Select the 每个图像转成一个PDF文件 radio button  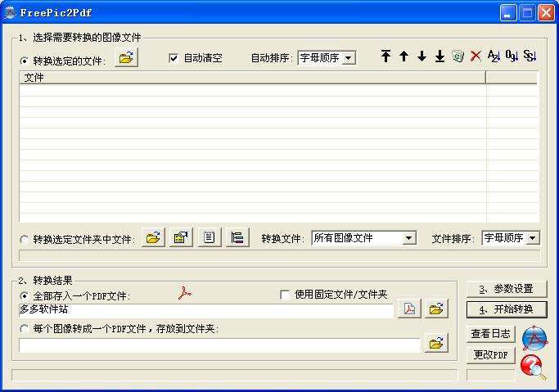pyautogui.click(x=24, y=328)
